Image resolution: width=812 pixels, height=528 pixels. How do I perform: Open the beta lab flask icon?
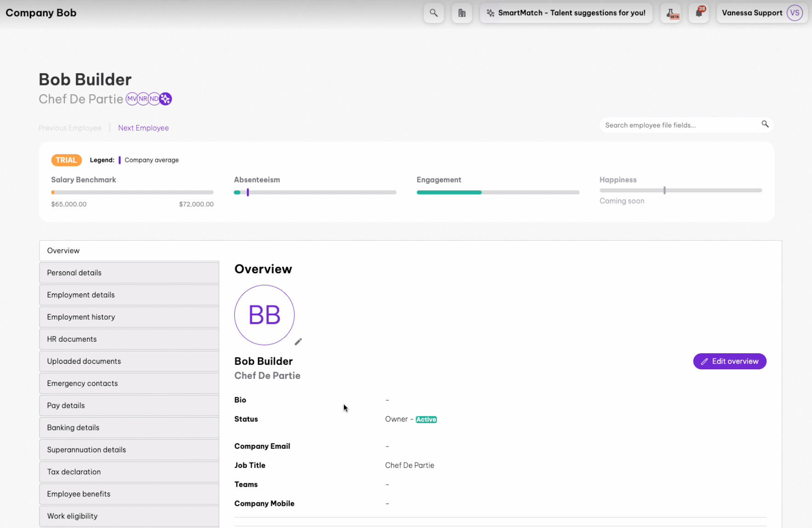[671, 13]
